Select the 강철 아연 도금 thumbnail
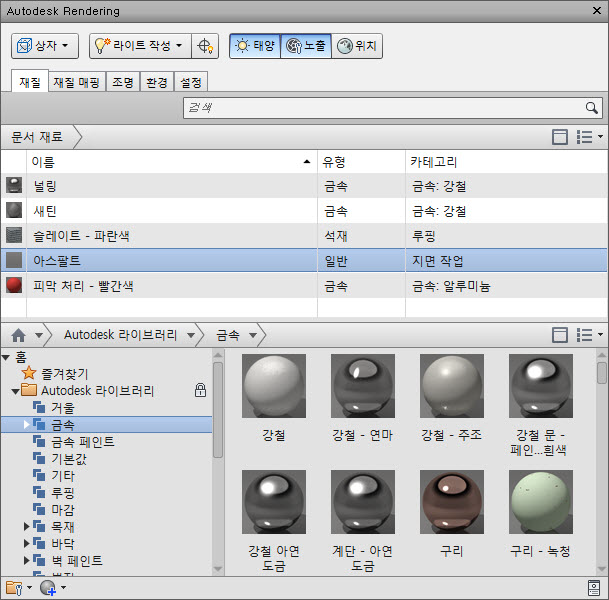609x600 pixels. 274,502
